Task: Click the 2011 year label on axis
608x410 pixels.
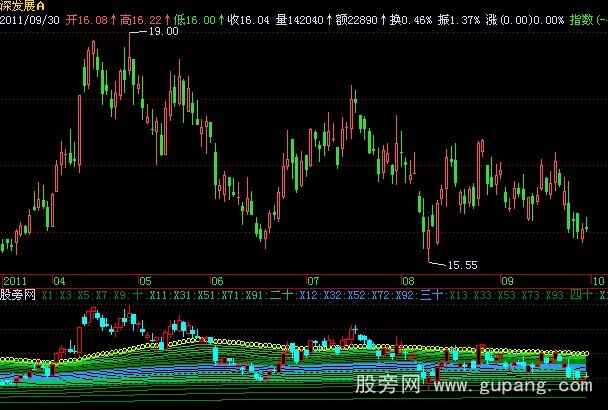Action: (x=15, y=282)
